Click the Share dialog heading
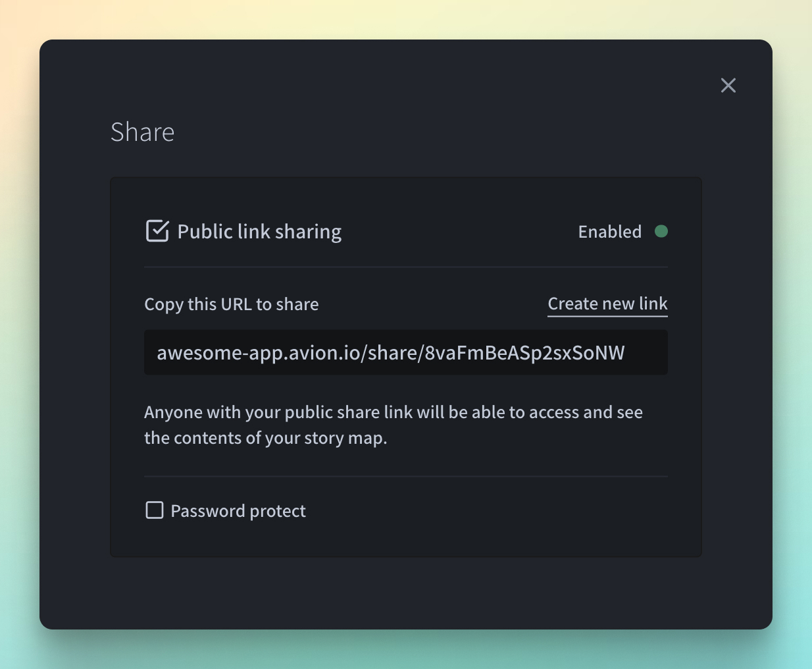 tap(142, 132)
